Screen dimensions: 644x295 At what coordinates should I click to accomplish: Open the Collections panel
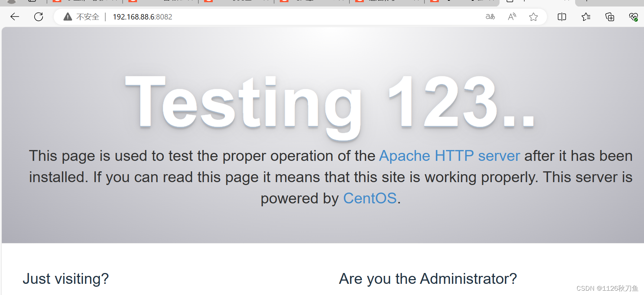point(610,17)
